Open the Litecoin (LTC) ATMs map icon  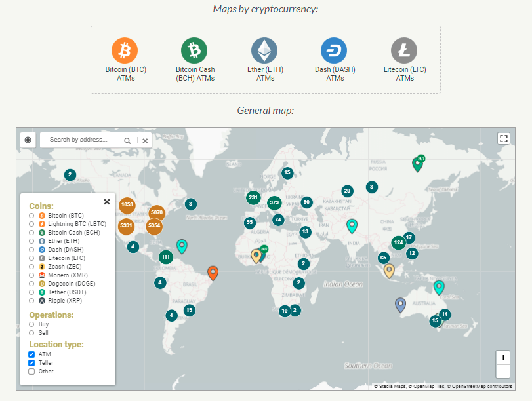point(403,50)
